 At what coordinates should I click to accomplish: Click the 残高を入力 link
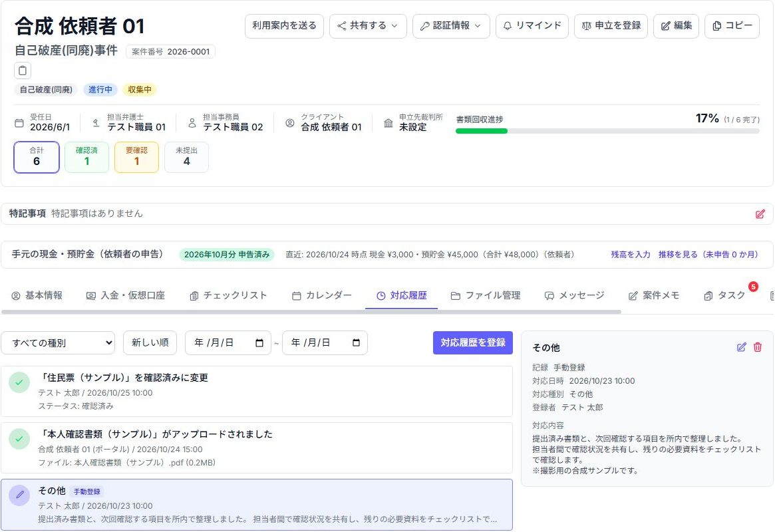click(631, 255)
